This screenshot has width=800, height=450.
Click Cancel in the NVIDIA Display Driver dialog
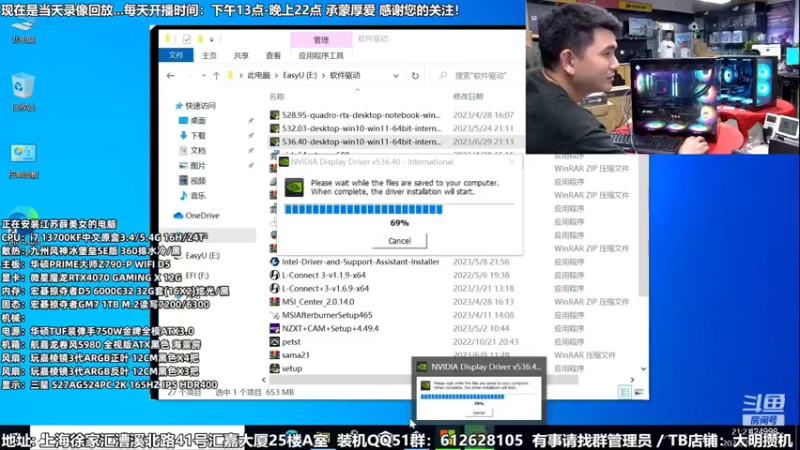(399, 241)
